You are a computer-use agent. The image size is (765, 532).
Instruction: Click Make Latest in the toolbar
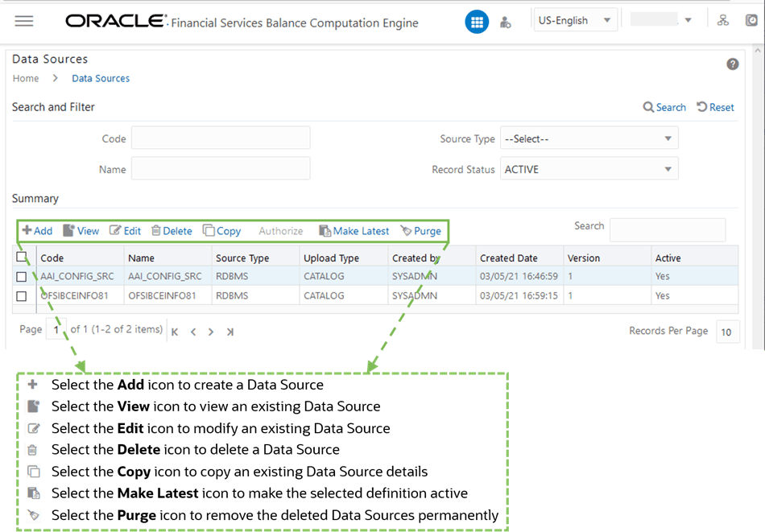354,231
